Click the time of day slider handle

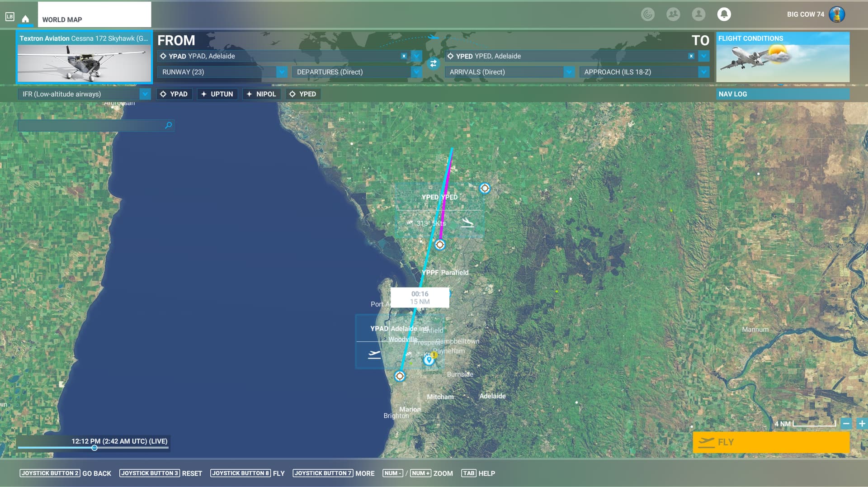pos(94,448)
